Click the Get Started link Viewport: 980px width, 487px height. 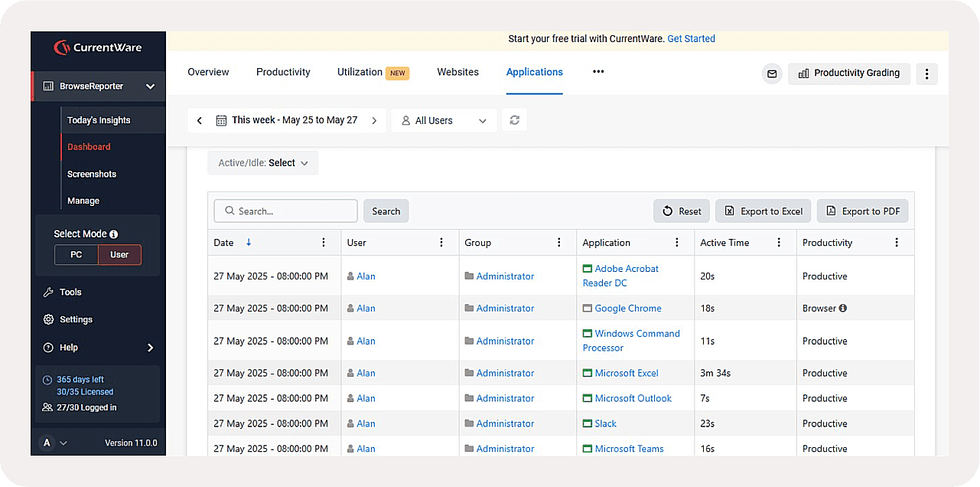tap(691, 39)
